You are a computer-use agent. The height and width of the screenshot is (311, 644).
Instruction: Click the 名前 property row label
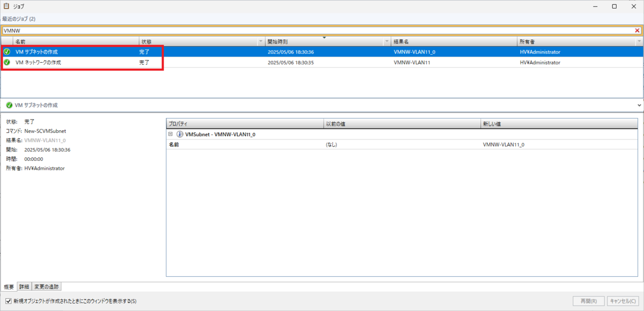pyautogui.click(x=174, y=145)
